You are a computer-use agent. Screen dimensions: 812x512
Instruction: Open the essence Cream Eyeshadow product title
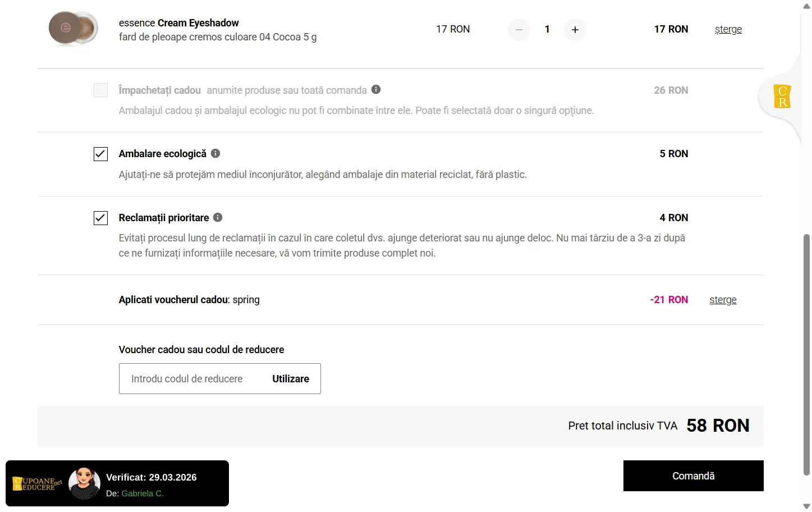pyautogui.click(x=178, y=23)
